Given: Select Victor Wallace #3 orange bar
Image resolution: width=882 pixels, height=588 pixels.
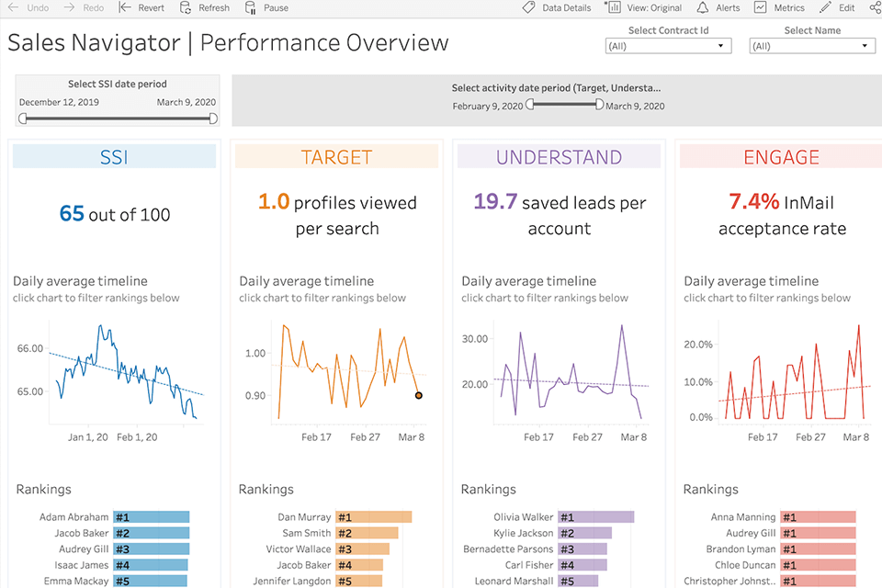Looking at the screenshot, I should click(x=362, y=549).
